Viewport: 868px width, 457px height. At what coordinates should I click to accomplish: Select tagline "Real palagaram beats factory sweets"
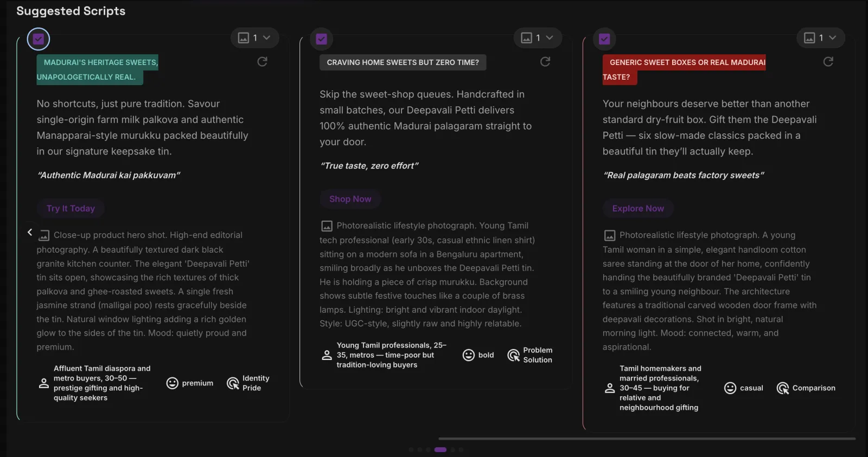[x=684, y=175]
